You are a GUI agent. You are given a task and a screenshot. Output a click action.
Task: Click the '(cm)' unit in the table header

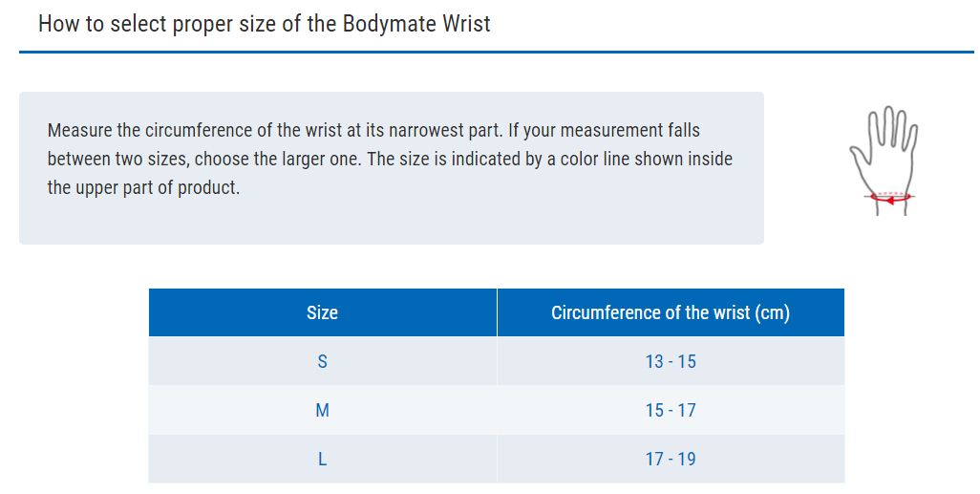pyautogui.click(x=772, y=312)
